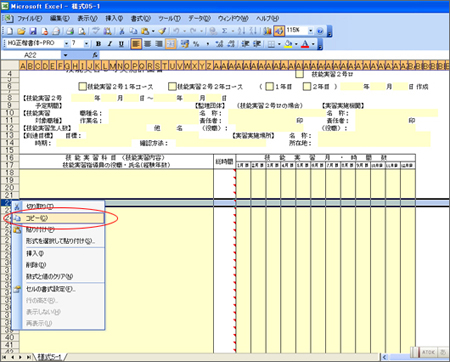Open the font size dropdown
The height and width of the screenshot is (362, 450).
click(86, 44)
